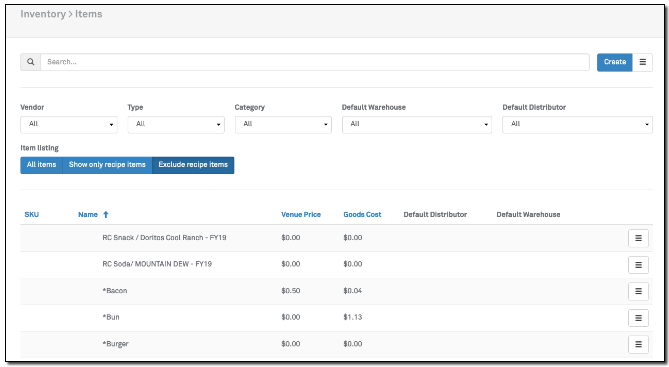Focus the Search input field
Screen dimensions: 669x367
pyautogui.click(x=315, y=62)
